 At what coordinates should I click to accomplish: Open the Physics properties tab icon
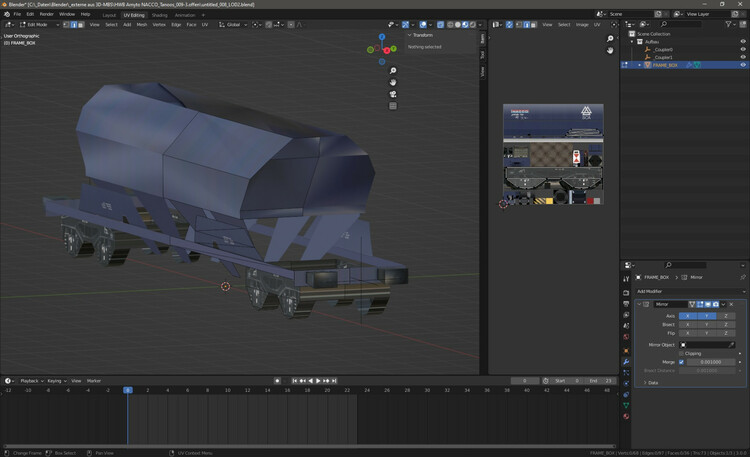[626, 383]
